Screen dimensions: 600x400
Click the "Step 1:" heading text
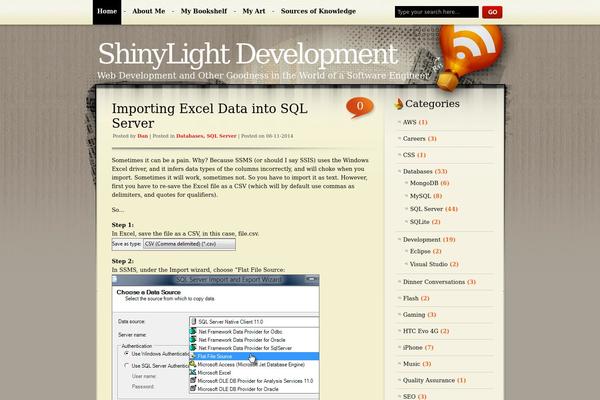point(122,225)
